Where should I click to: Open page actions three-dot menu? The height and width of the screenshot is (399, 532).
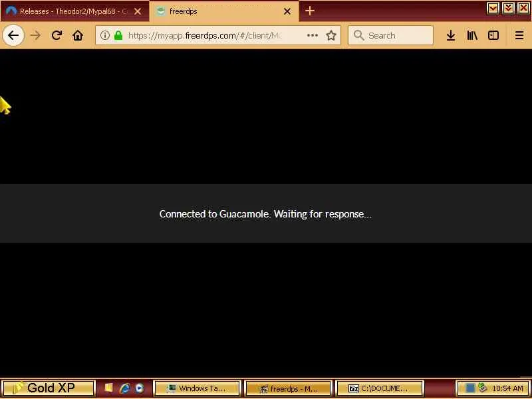pos(312,35)
